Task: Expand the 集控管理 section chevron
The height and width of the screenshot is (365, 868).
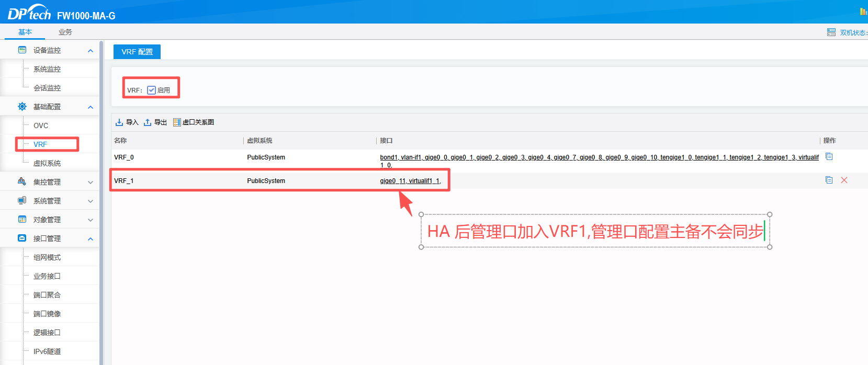Action: pyautogui.click(x=91, y=182)
